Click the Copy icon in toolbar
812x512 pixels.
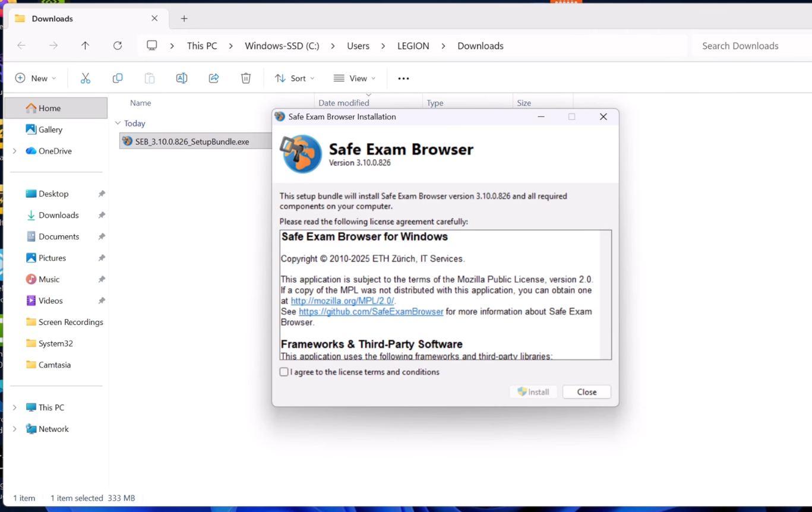pyautogui.click(x=118, y=78)
